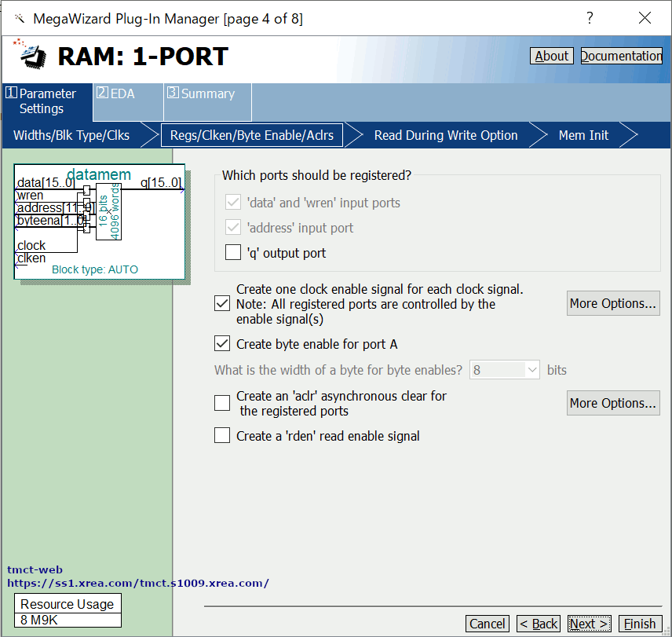The image size is (672, 637).
Task: Uncheck Create byte enable for port A
Action: click(222, 343)
